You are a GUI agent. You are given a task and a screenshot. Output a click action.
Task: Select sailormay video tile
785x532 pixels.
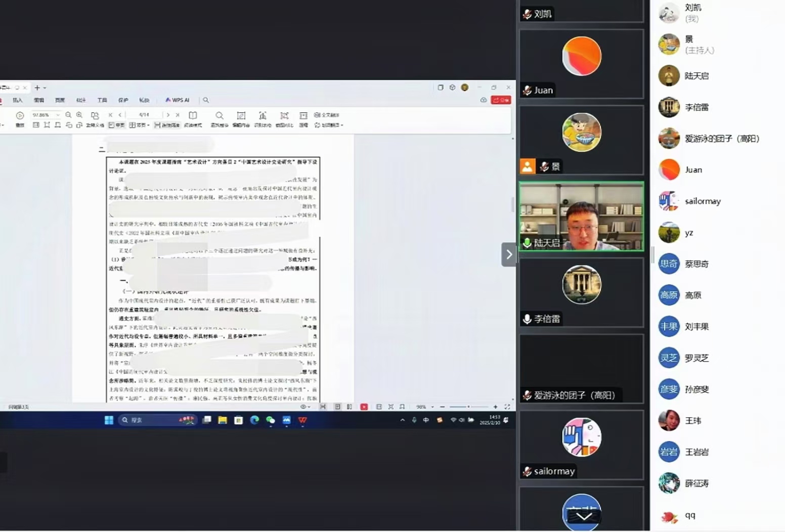click(582, 445)
